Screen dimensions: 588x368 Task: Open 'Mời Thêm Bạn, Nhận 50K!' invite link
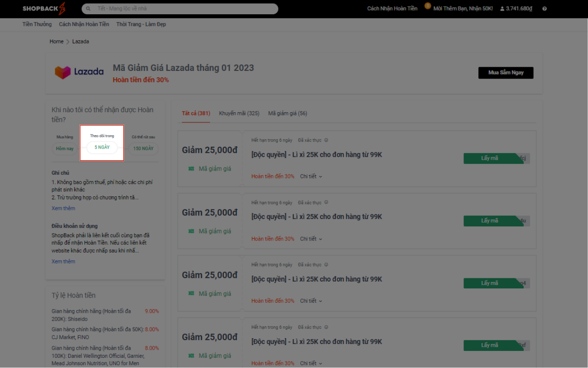(x=463, y=9)
